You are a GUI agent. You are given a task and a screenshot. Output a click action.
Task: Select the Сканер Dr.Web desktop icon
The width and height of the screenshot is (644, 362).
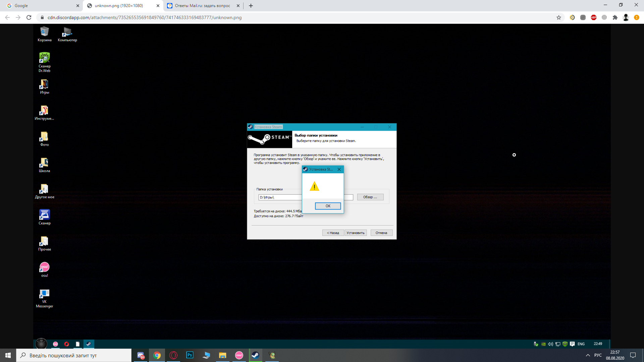click(45, 62)
